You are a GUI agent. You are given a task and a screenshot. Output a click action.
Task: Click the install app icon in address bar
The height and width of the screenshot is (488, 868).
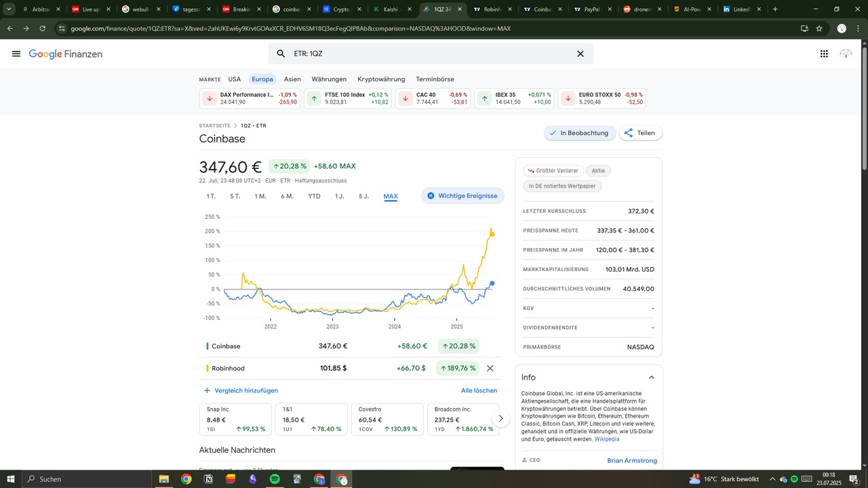click(x=804, y=28)
